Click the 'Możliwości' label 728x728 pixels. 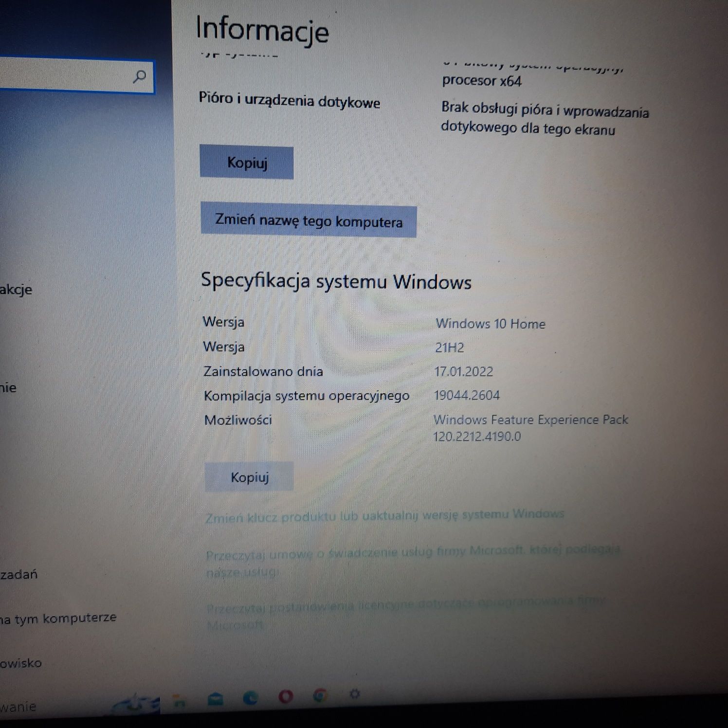click(238, 420)
